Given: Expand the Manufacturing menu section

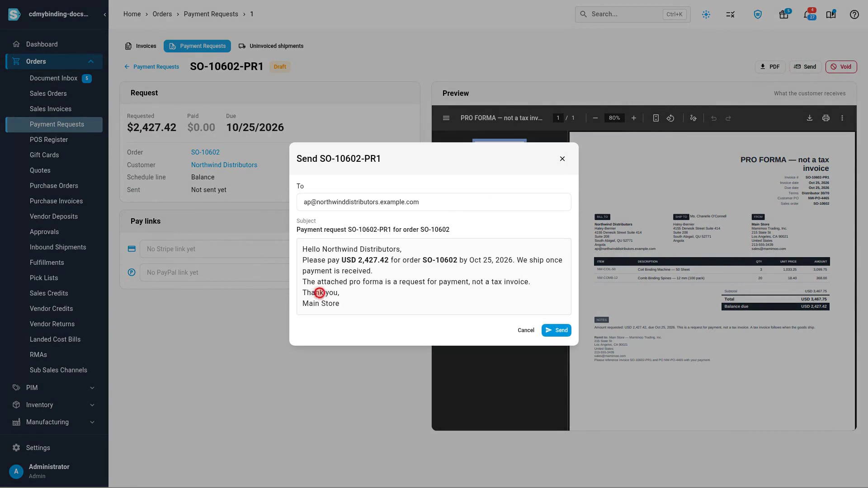Looking at the screenshot, I should tap(92, 422).
